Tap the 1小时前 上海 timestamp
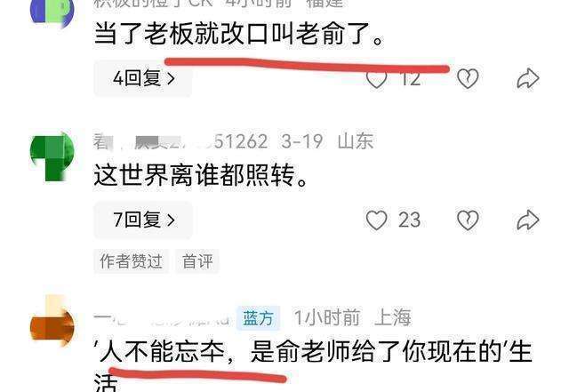This screenshot has height=392, width=569. (x=352, y=318)
